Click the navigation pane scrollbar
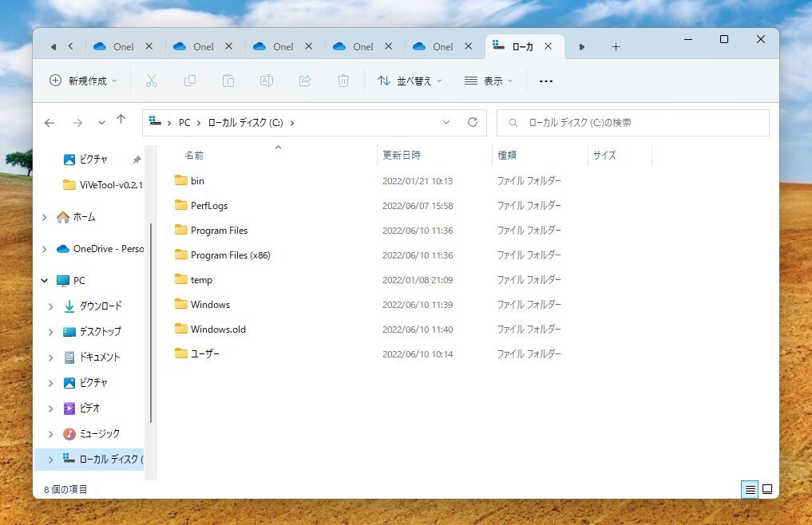 pyautogui.click(x=151, y=324)
